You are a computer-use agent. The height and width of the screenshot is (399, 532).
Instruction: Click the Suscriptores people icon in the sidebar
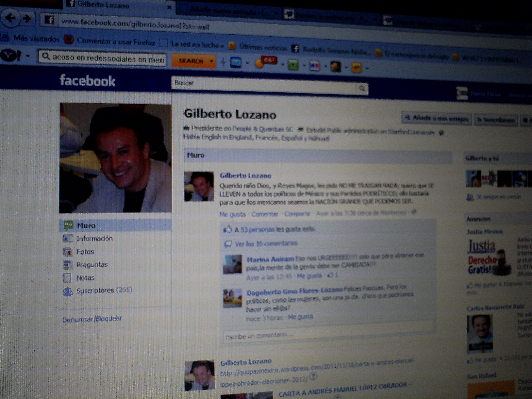68,291
